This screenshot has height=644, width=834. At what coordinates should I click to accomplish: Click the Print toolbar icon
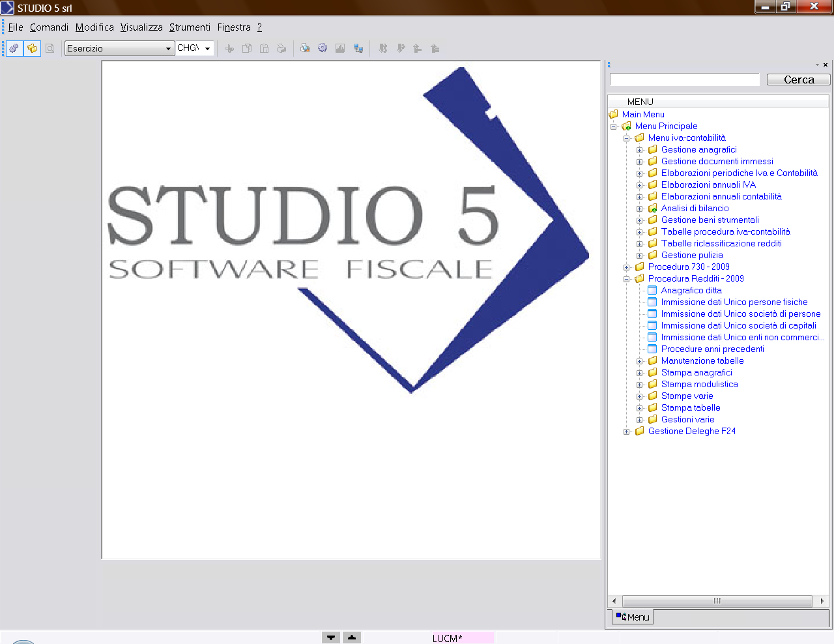(281, 48)
